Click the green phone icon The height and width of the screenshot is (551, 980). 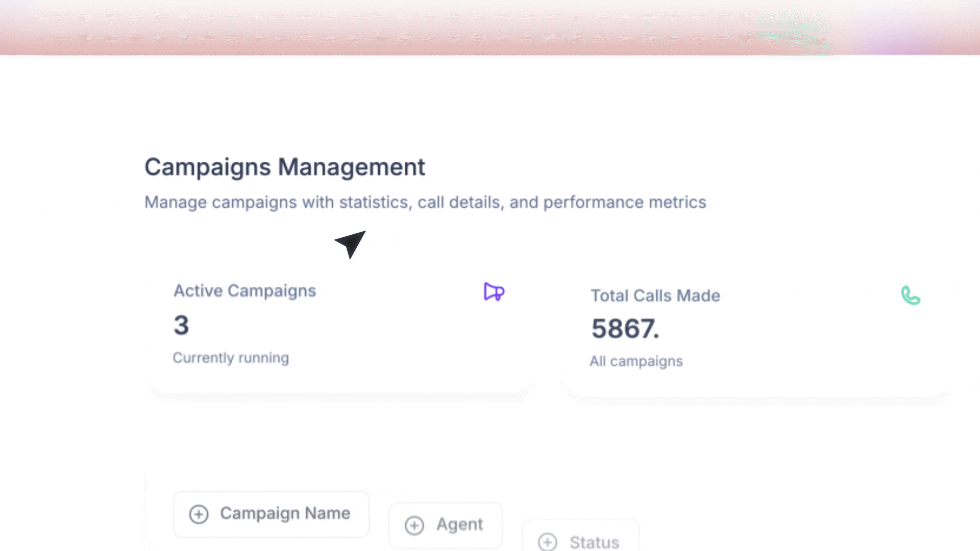tap(911, 295)
